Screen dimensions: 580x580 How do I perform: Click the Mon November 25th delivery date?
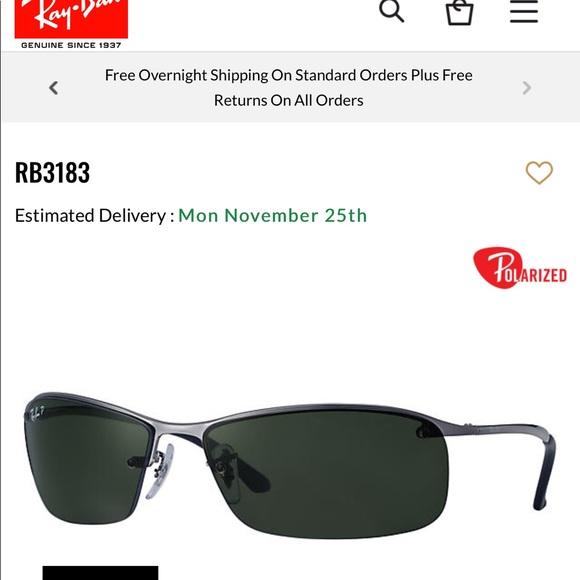(273, 216)
